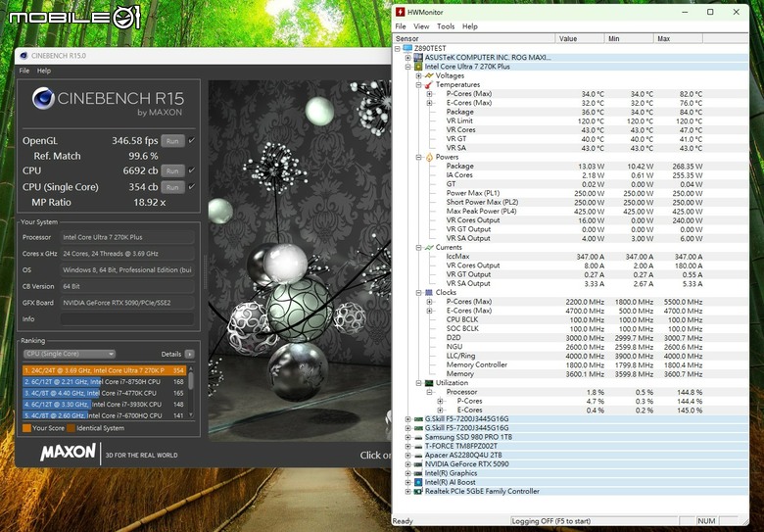Click the Intel(R) Graphics device icon

coord(418,473)
